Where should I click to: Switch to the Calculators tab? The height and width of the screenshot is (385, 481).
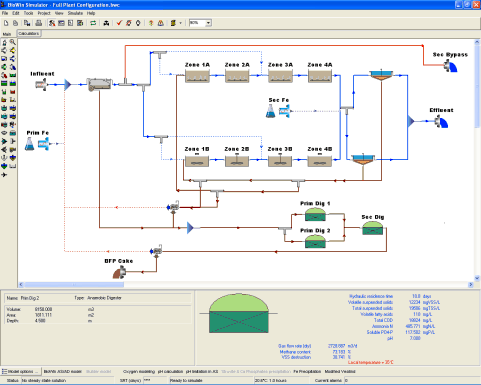tap(29, 34)
